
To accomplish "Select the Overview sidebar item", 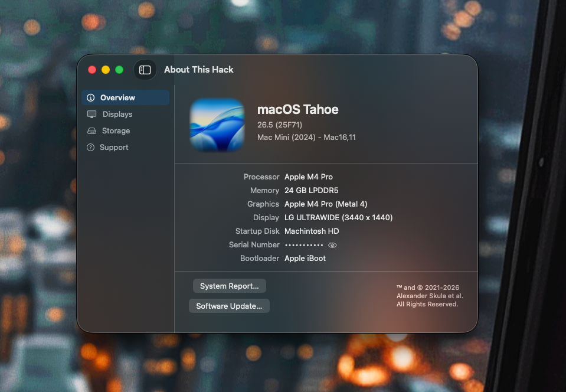I will (126, 97).
